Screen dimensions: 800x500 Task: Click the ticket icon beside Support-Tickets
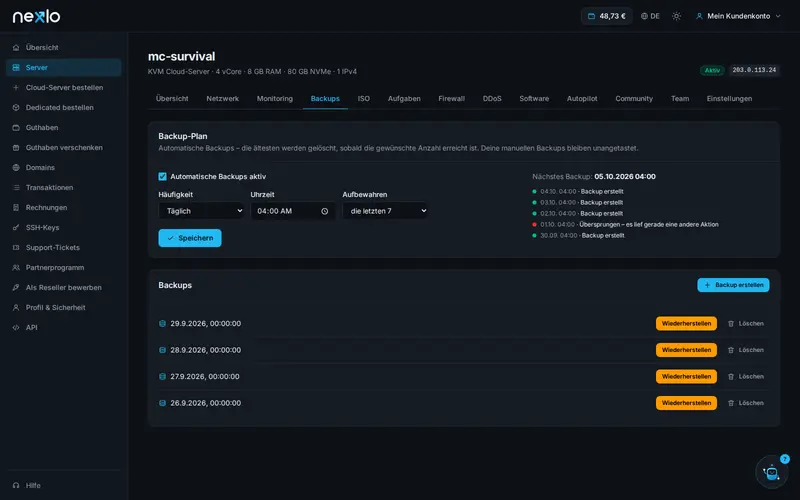(x=16, y=247)
